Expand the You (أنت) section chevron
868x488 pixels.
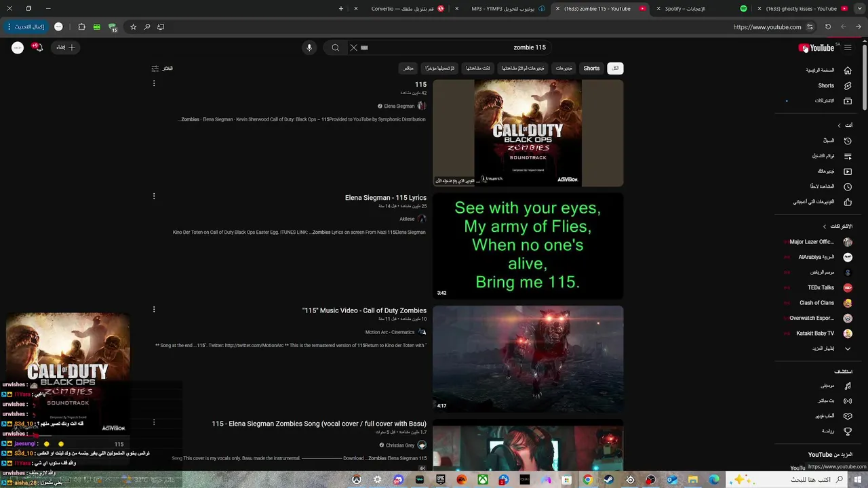tap(839, 125)
